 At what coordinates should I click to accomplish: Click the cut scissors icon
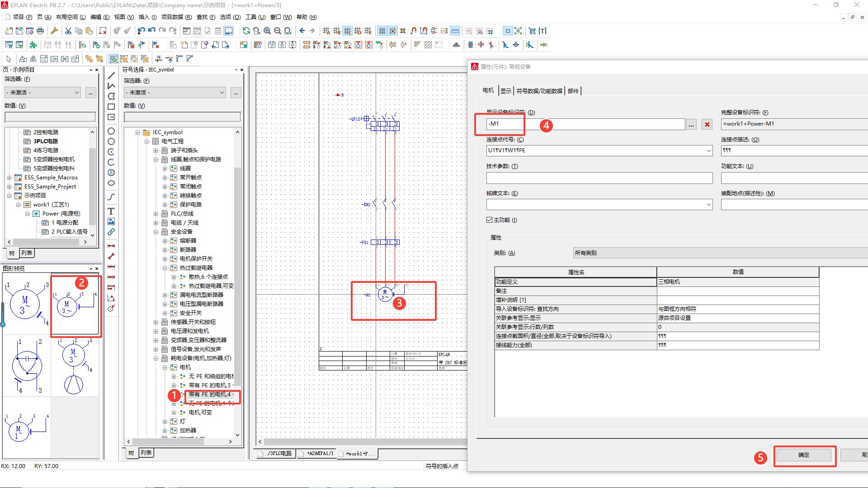point(68,31)
